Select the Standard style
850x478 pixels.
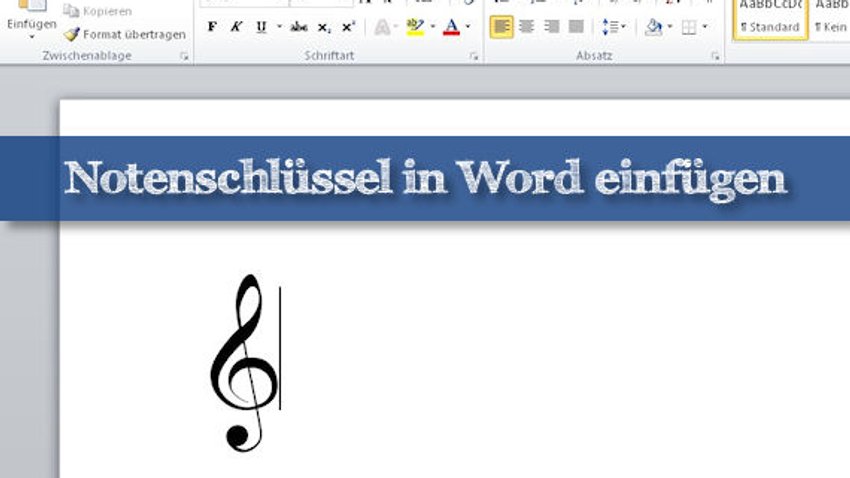[770, 20]
